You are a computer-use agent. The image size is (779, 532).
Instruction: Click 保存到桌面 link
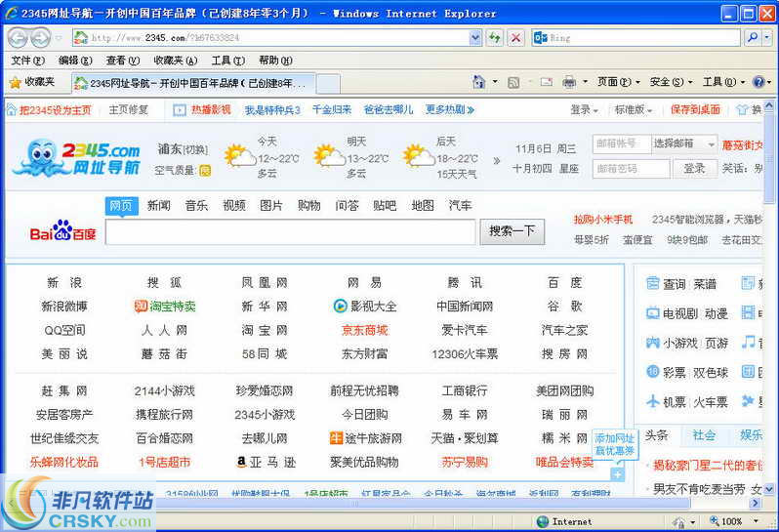tap(695, 109)
